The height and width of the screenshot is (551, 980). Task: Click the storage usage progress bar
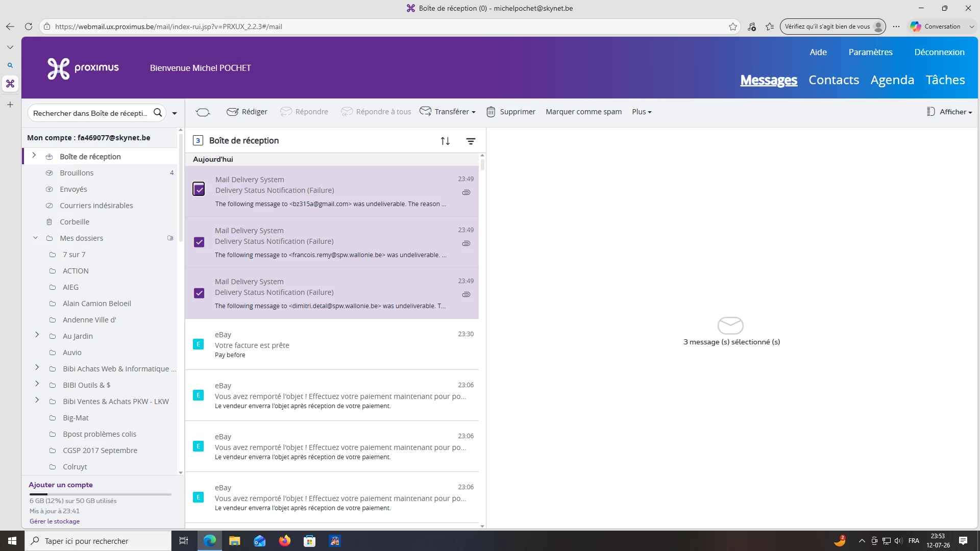pos(101,494)
